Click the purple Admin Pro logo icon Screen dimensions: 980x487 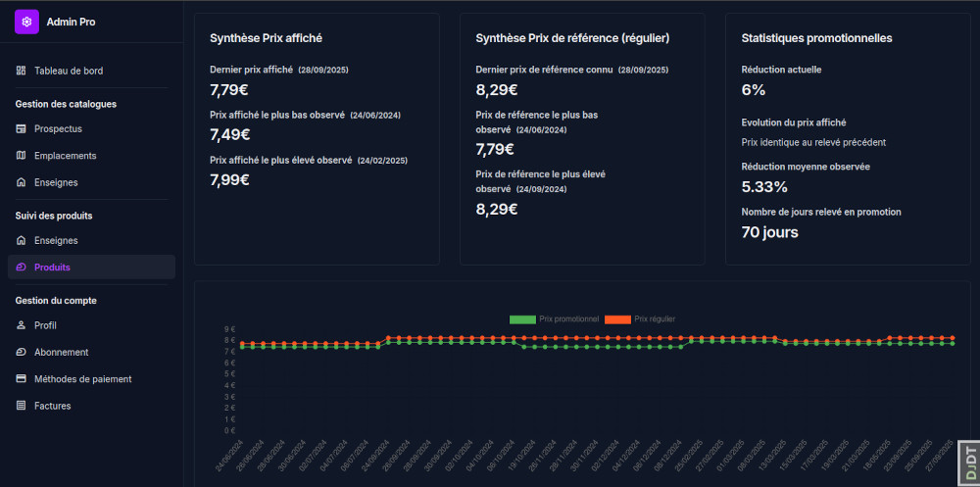[x=26, y=22]
